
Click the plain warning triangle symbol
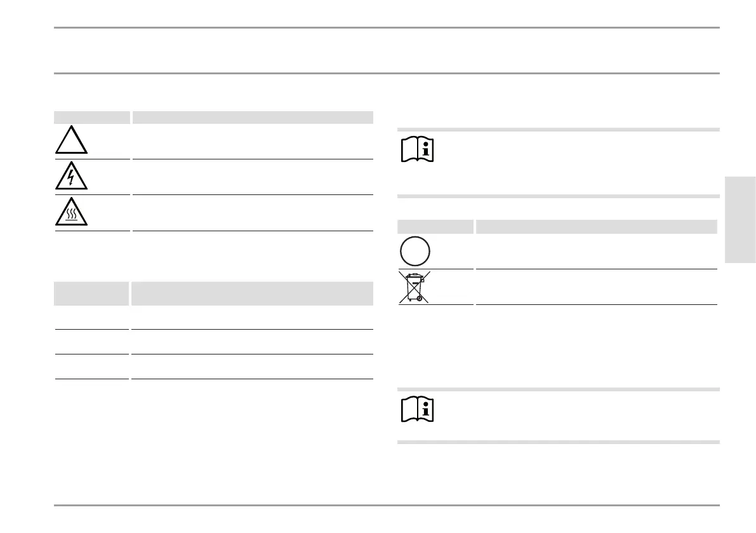71,140
